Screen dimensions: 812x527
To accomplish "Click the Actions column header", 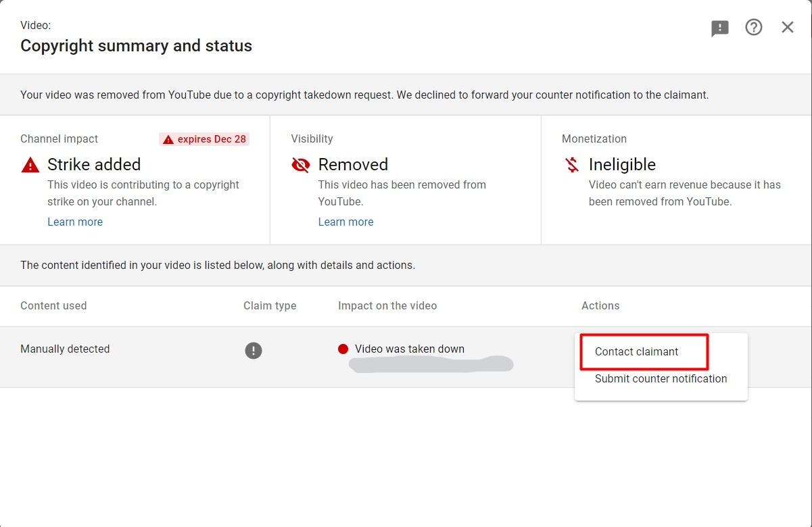I will [x=600, y=306].
